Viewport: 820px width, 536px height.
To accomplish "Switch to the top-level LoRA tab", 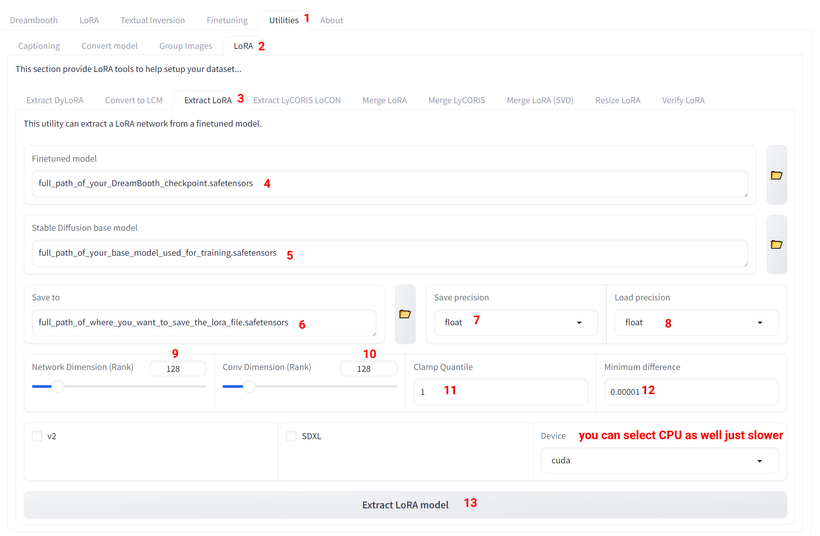I will click(89, 20).
